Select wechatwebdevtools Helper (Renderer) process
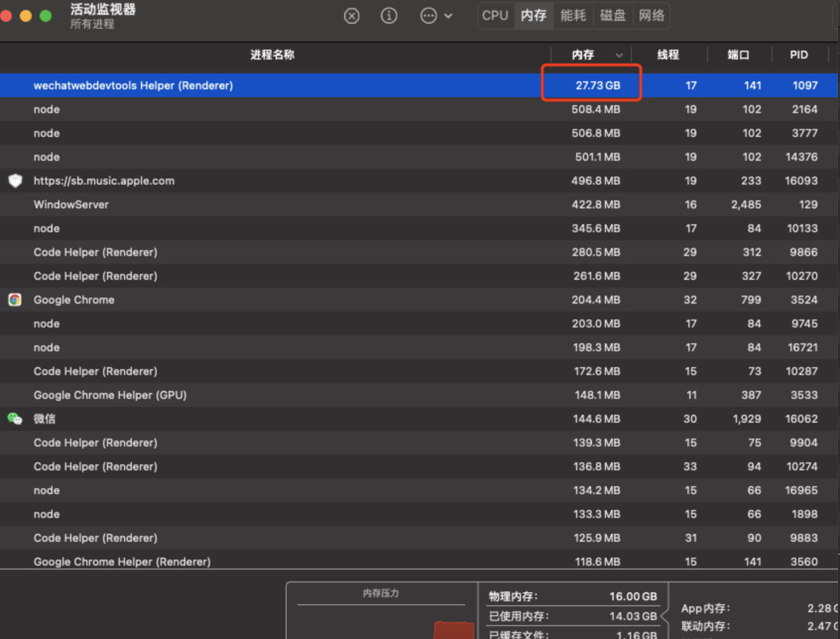This screenshot has height=639, width=840. click(419, 85)
